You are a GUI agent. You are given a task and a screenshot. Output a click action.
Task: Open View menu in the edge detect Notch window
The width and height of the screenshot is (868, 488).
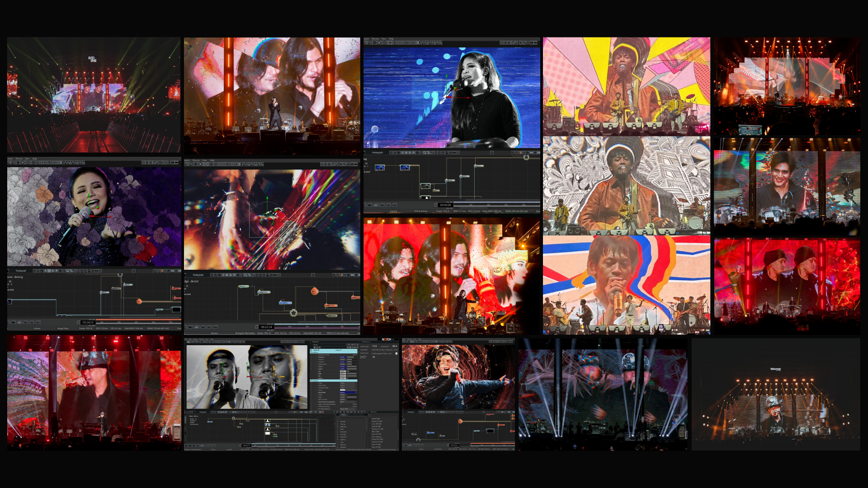pyautogui.click(x=204, y=160)
